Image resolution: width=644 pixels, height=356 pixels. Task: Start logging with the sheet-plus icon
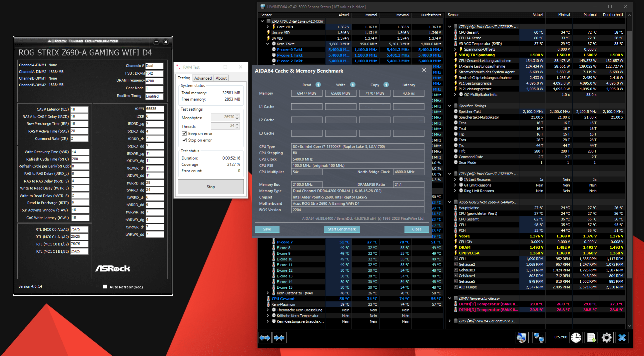tap(591, 337)
